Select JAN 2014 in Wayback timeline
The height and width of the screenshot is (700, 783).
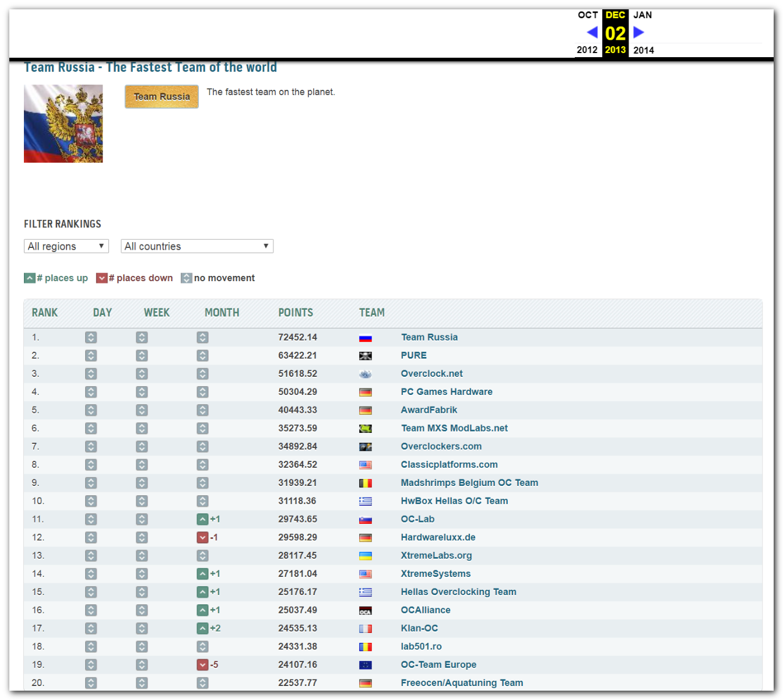(x=644, y=32)
